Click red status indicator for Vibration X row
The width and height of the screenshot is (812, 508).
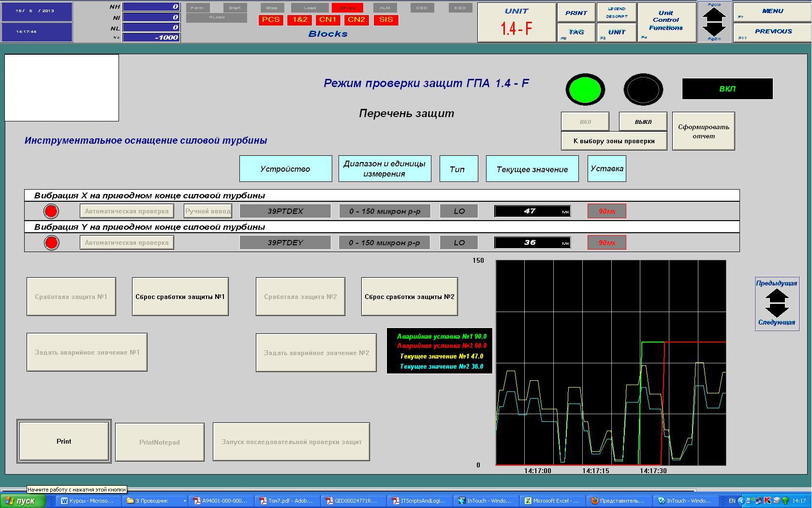click(x=51, y=211)
